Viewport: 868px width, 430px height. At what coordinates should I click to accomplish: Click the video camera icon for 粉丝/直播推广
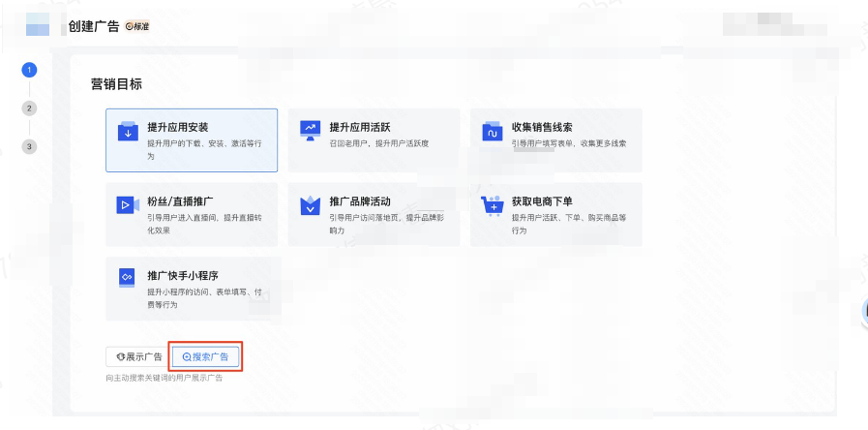tap(128, 205)
